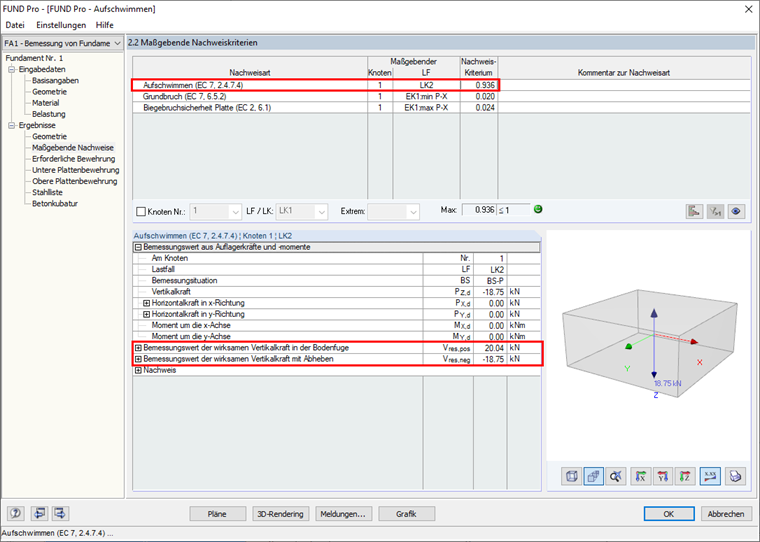Toggle the solid multi-cube render icon

(594, 477)
